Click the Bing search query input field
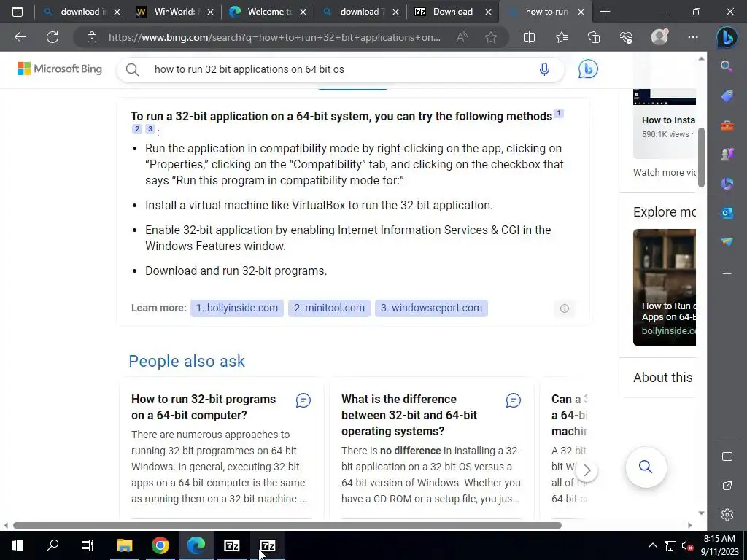Viewport: 747px width, 560px height. (341, 69)
